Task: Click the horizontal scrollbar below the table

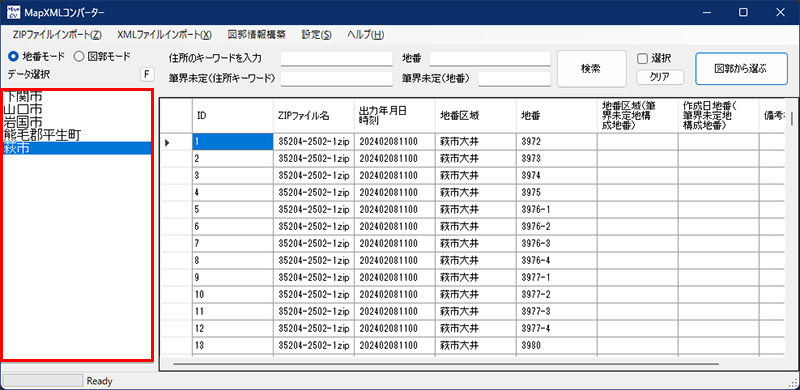Action: (445, 364)
